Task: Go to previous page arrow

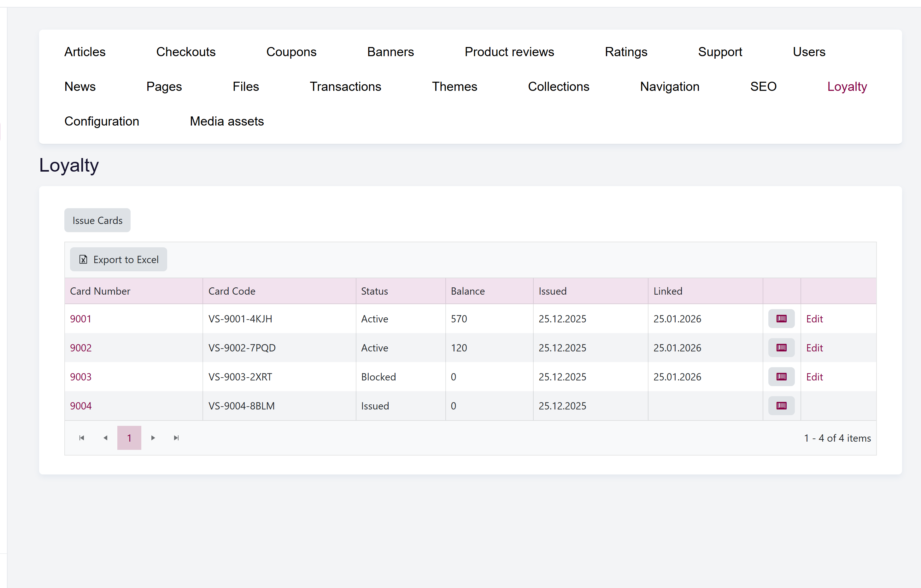Action: (x=106, y=438)
